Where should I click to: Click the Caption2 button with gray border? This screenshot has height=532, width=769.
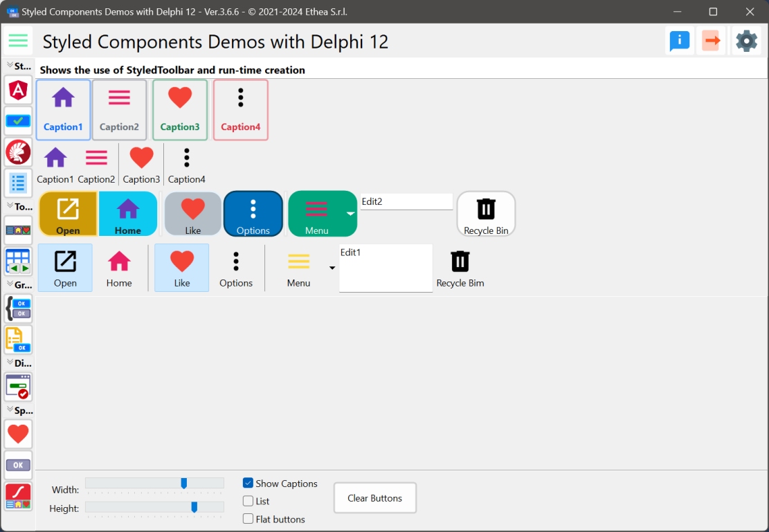click(119, 110)
